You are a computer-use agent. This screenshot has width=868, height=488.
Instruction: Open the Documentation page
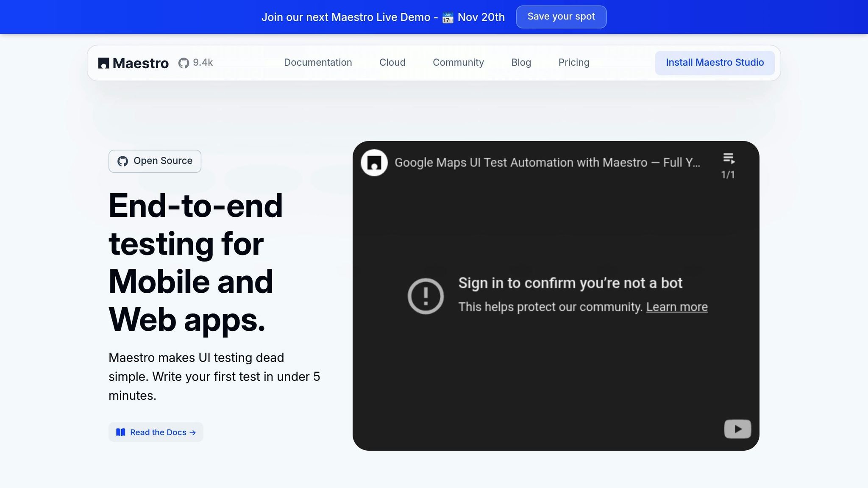(318, 63)
